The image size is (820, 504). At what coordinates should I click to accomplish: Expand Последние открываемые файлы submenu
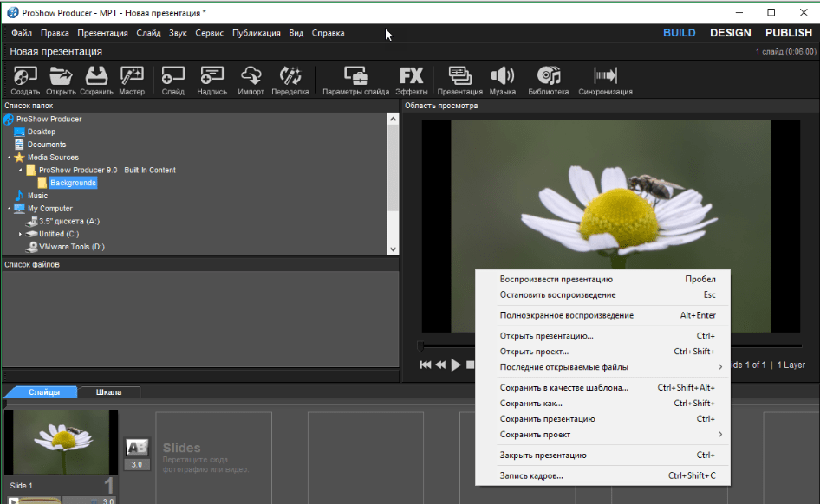click(563, 367)
